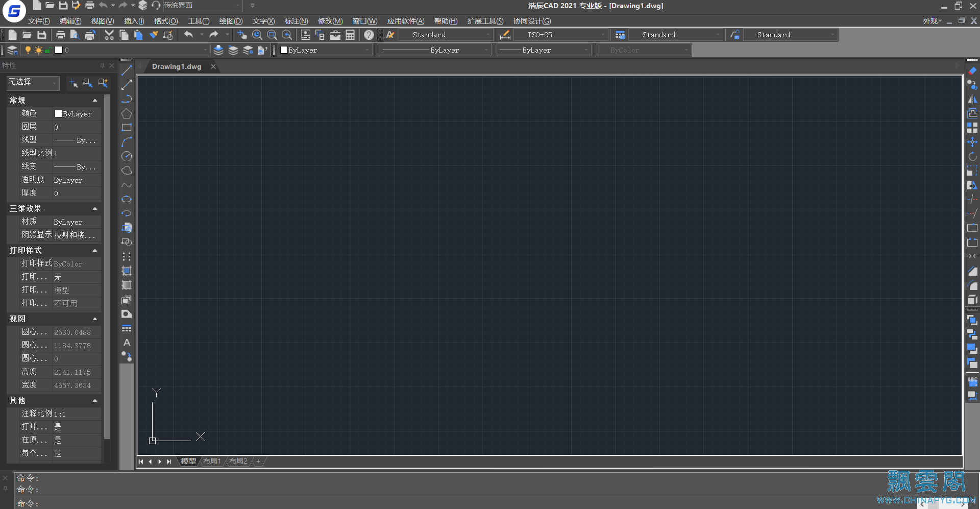Select the Mirror modify tool
The image size is (980, 509).
[x=972, y=99]
